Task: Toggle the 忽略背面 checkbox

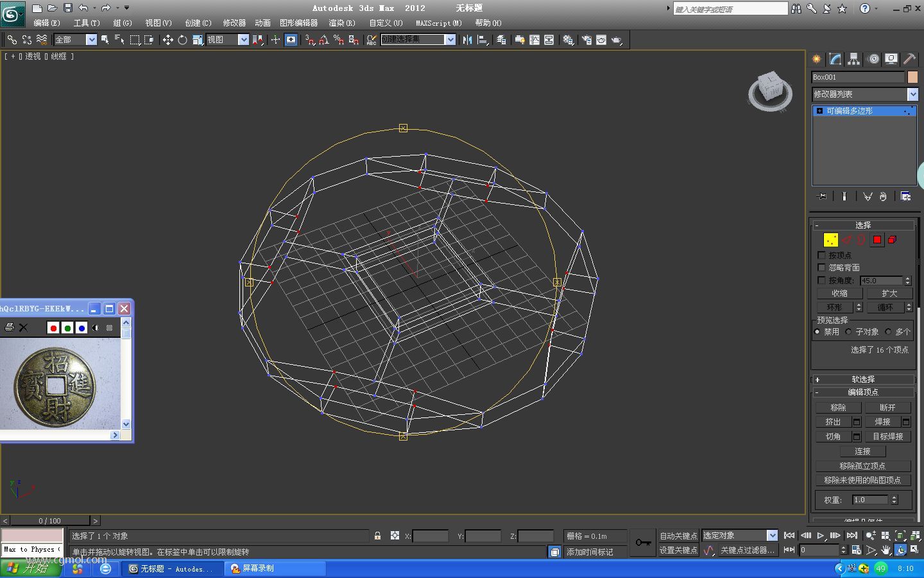Action: point(821,268)
